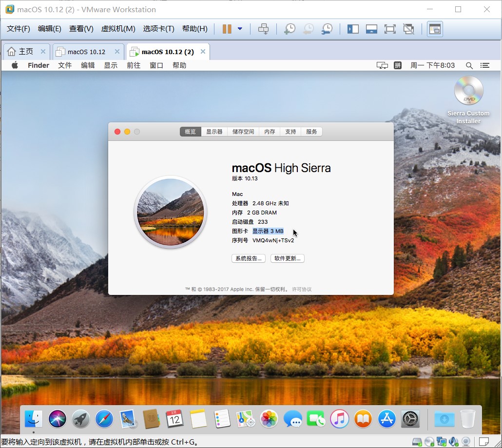Select the 显示器 tab
Viewport: 502px width, 448px height.
click(214, 132)
